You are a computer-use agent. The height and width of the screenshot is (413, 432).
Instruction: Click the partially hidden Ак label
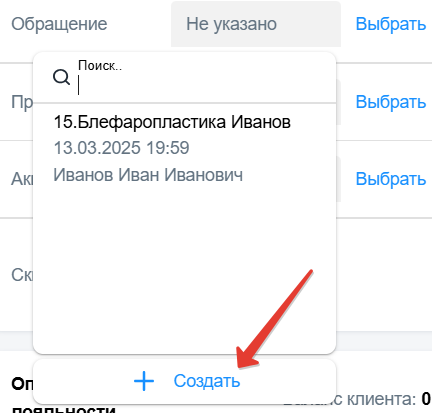pyautogui.click(x=22, y=179)
